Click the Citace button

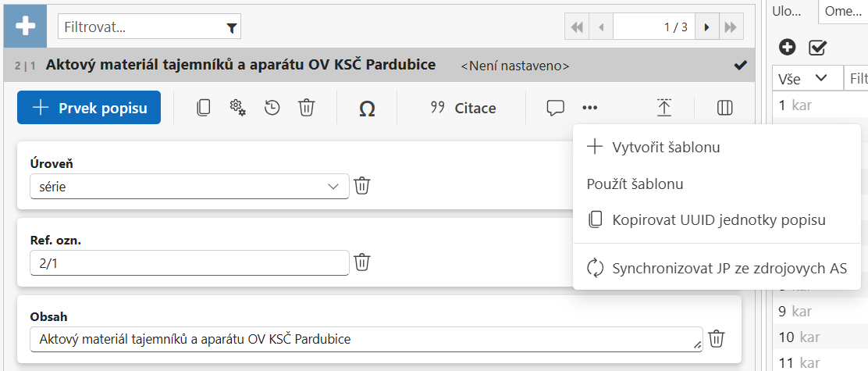(x=464, y=108)
